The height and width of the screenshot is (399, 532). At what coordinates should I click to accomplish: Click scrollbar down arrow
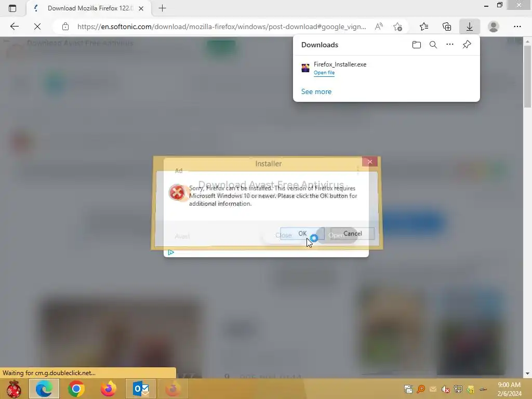527,374
